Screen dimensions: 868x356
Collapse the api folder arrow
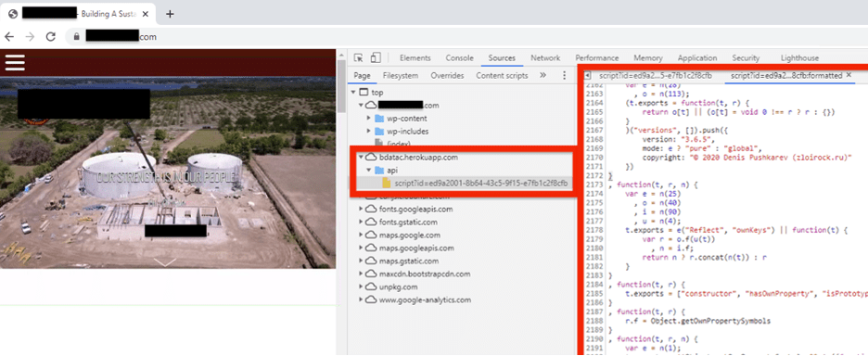[x=369, y=170]
